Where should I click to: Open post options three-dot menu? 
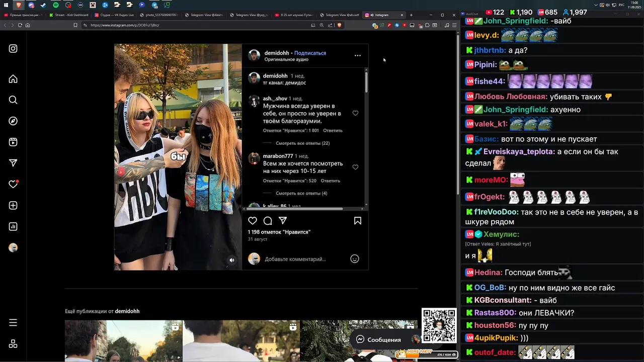(358, 55)
